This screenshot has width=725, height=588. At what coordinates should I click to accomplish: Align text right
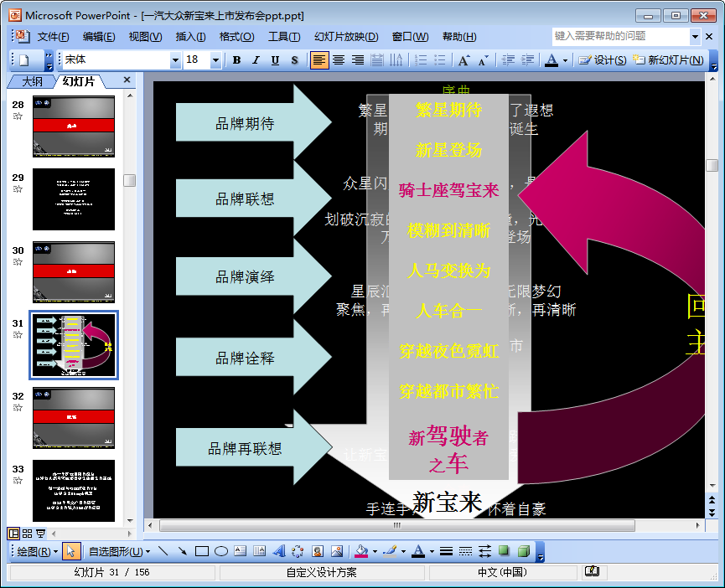click(358, 60)
